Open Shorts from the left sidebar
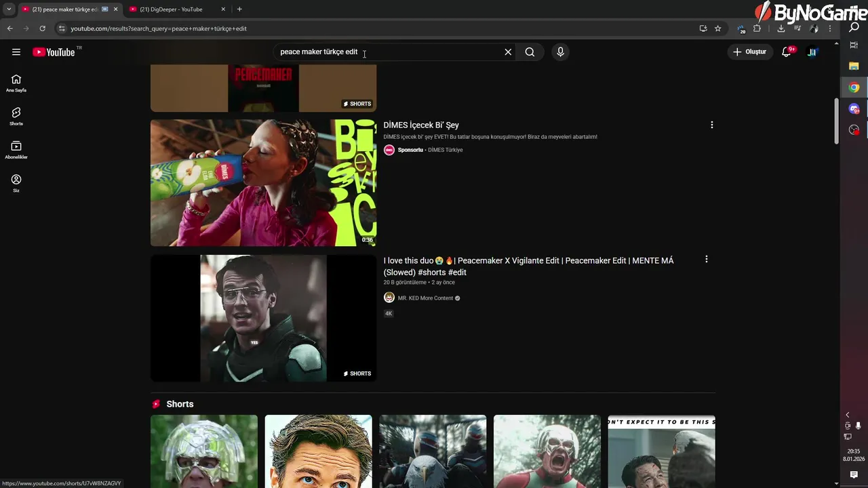Screen dimensions: 868x488 (16, 117)
